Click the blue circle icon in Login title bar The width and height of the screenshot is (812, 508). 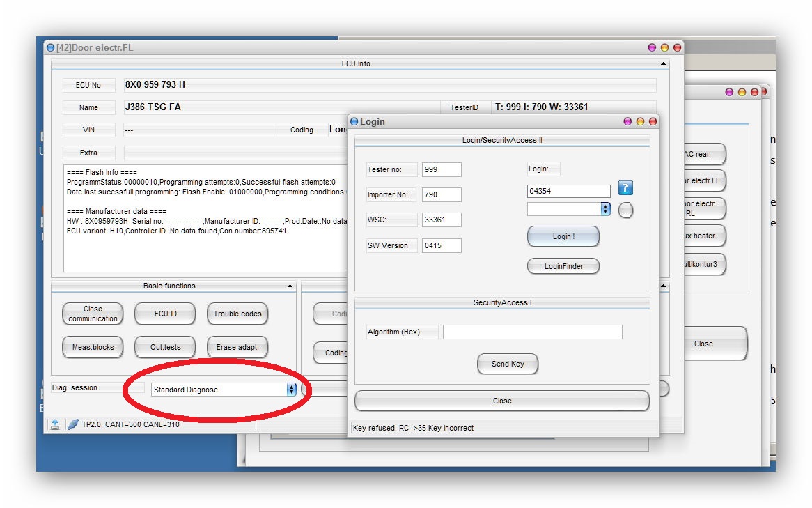[x=354, y=121]
